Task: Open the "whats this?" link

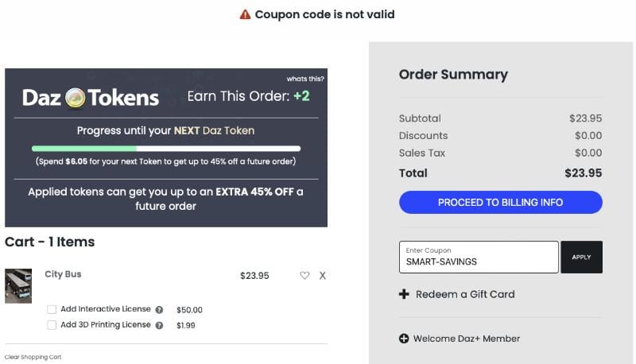Action: click(x=305, y=78)
